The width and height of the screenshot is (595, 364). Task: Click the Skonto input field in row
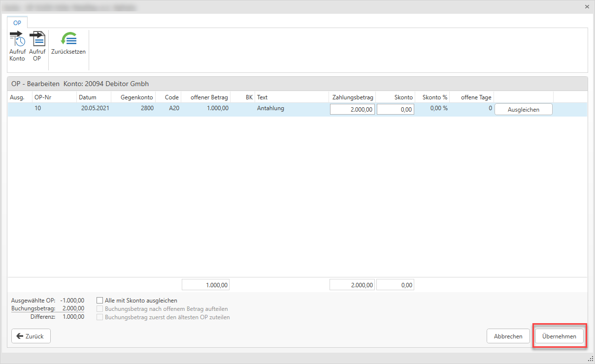(x=395, y=110)
